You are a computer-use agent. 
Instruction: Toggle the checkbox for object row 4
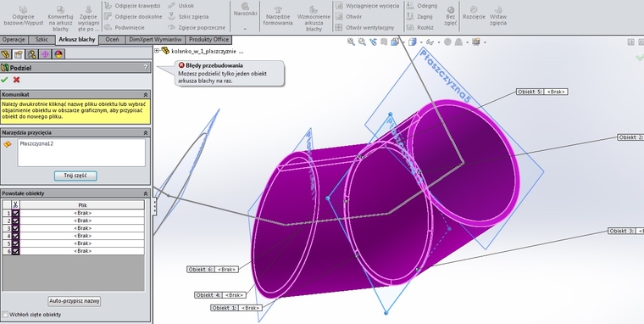coord(15,236)
